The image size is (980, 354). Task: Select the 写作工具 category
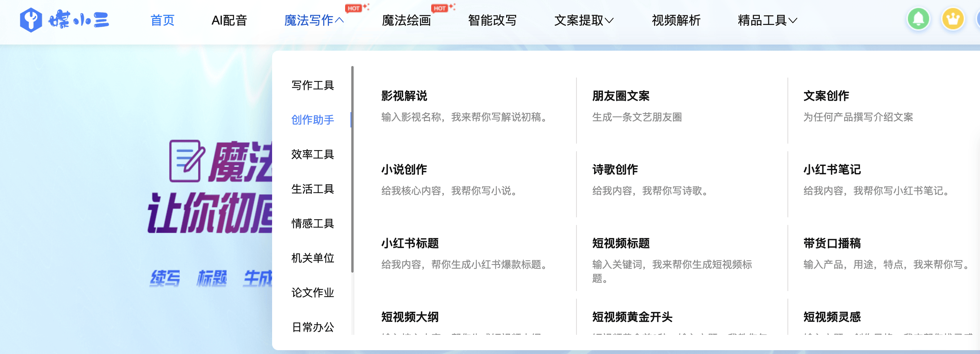(x=312, y=85)
